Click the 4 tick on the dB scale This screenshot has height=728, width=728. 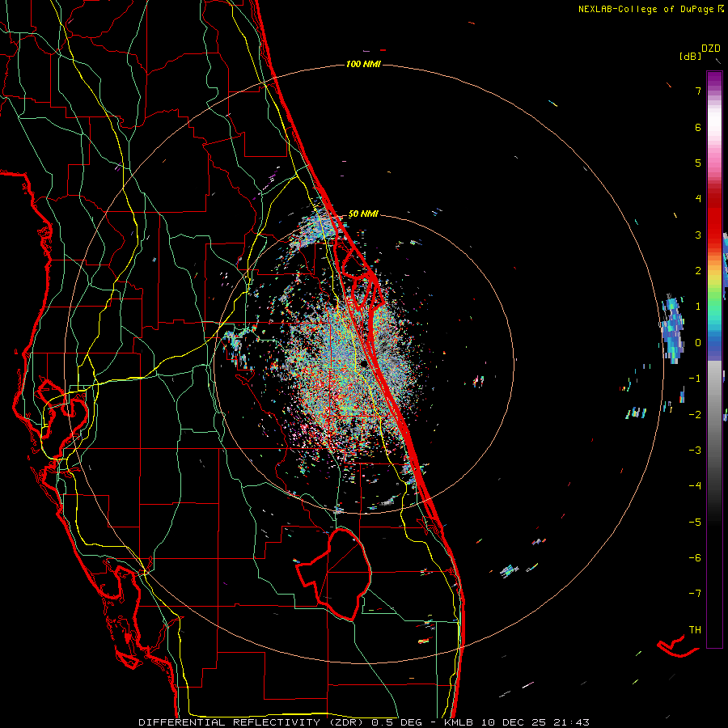click(x=698, y=199)
